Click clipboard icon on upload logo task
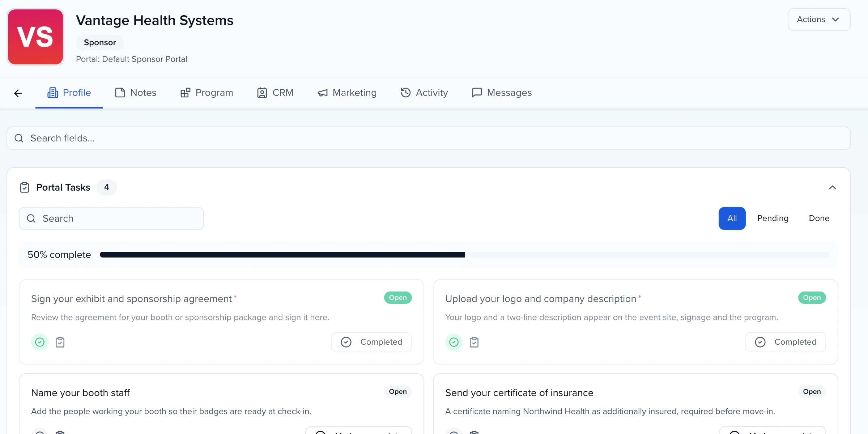Viewport: 868px width, 434px height. point(474,342)
